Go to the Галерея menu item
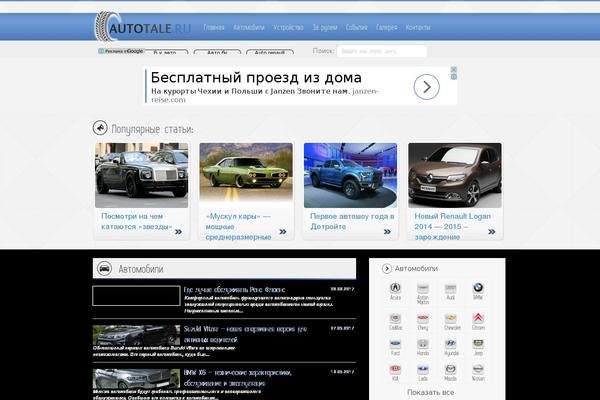Image resolution: width=600 pixels, height=400 pixels. coord(386,28)
